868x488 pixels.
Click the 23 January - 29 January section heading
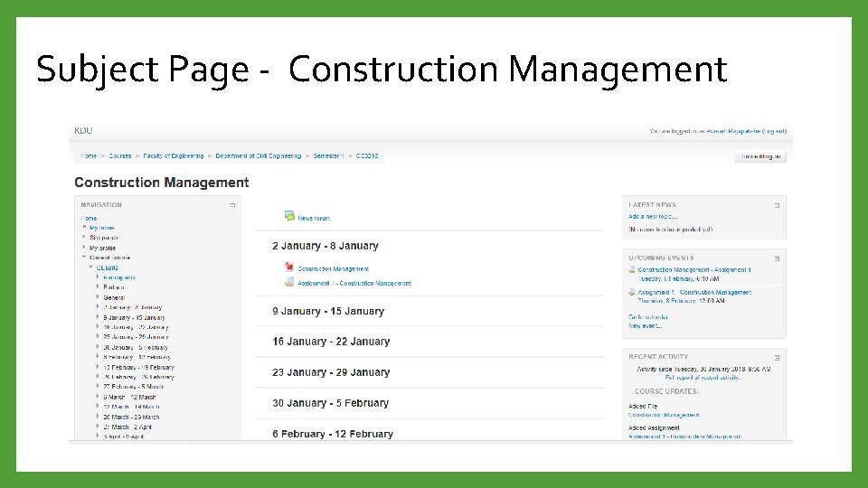(x=331, y=372)
